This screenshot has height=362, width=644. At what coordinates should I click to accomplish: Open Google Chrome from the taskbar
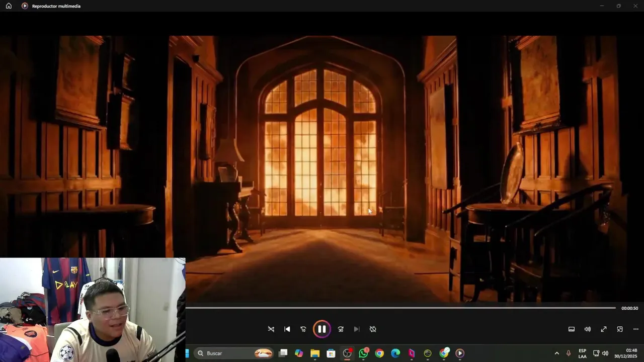tap(379, 353)
